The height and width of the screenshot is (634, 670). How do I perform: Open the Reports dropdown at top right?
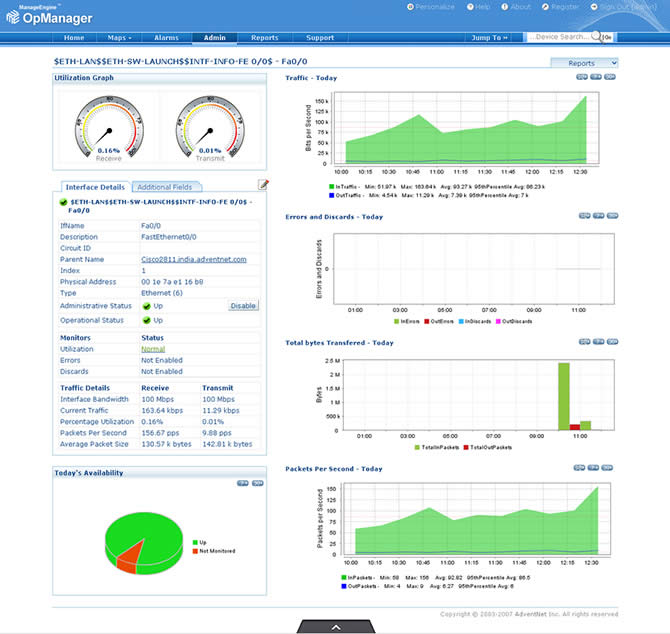584,63
